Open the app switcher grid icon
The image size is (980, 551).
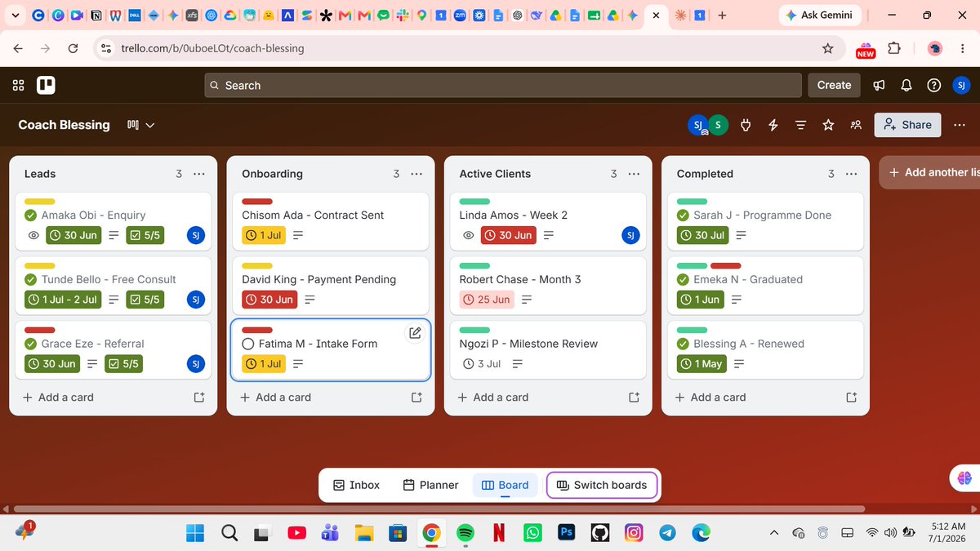18,85
